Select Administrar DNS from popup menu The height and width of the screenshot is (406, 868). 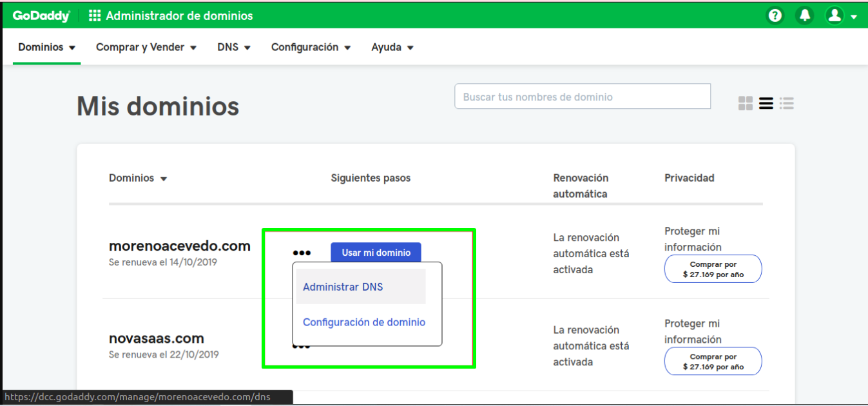pos(361,287)
